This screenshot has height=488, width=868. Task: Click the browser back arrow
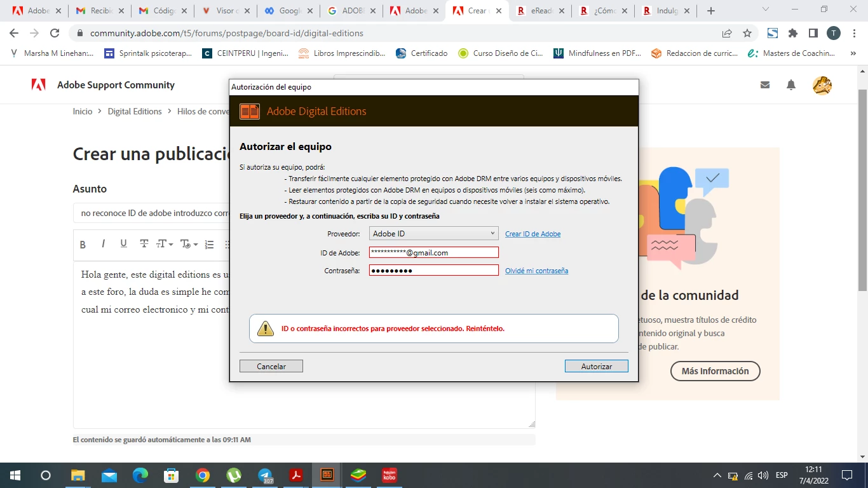(x=14, y=33)
